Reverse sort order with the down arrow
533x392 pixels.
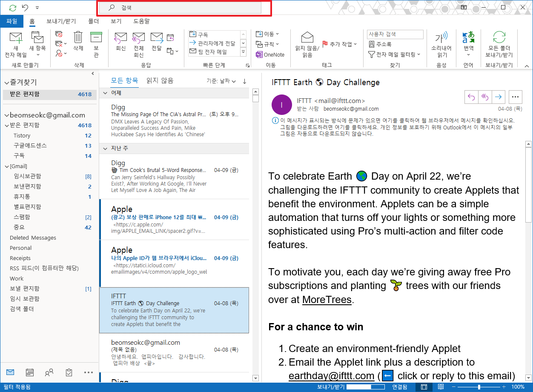(245, 81)
